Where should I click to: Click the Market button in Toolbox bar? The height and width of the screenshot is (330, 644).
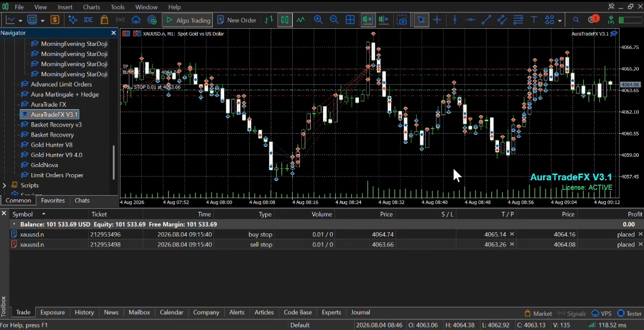[538, 313]
